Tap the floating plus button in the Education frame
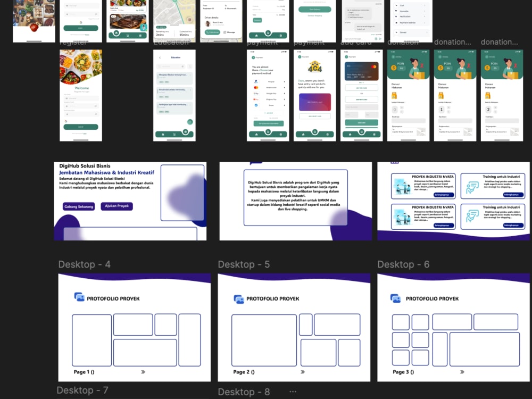532x399 pixels. 190,122
